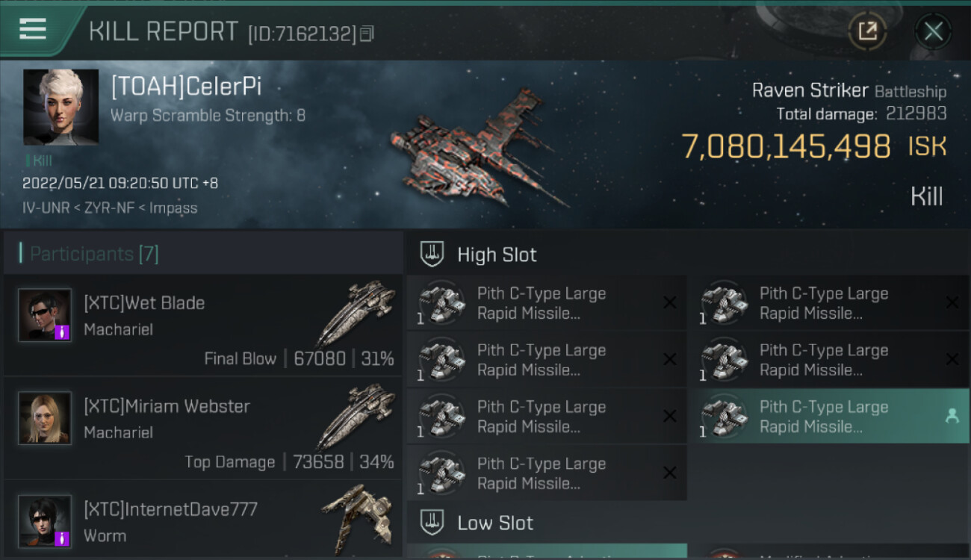This screenshot has height=560, width=971.
Task: Open the Impass region link
Action: (173, 208)
